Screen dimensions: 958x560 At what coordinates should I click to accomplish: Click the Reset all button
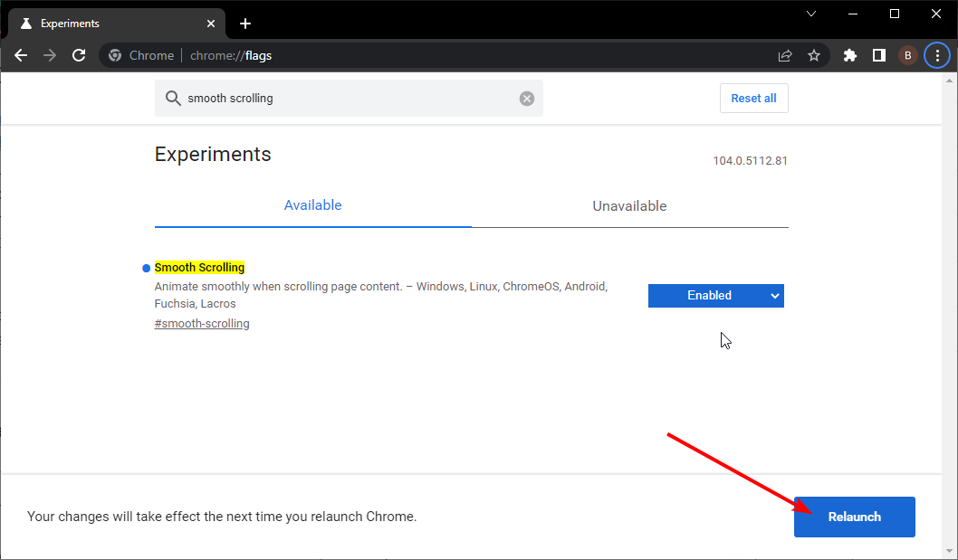pyautogui.click(x=754, y=99)
